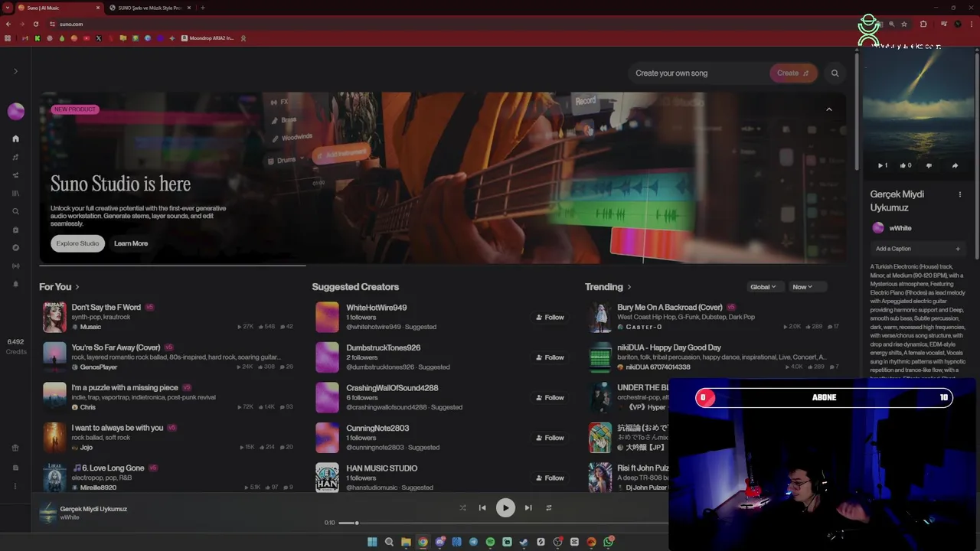Open the wWhite creator link in right panel
This screenshot has width=980, height=551.
click(900, 228)
